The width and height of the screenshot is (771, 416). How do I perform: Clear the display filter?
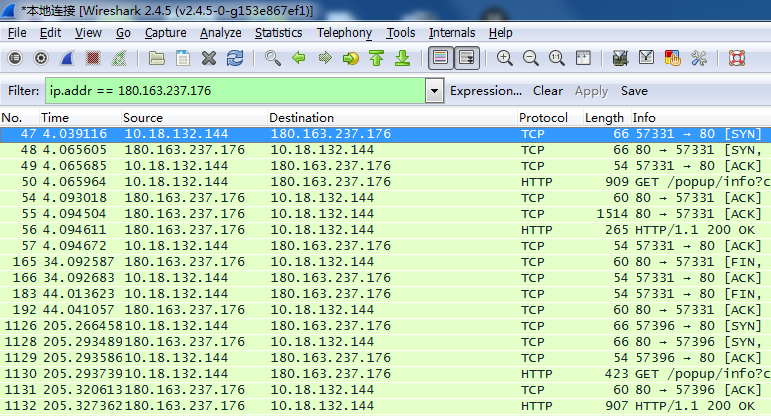pyautogui.click(x=548, y=91)
